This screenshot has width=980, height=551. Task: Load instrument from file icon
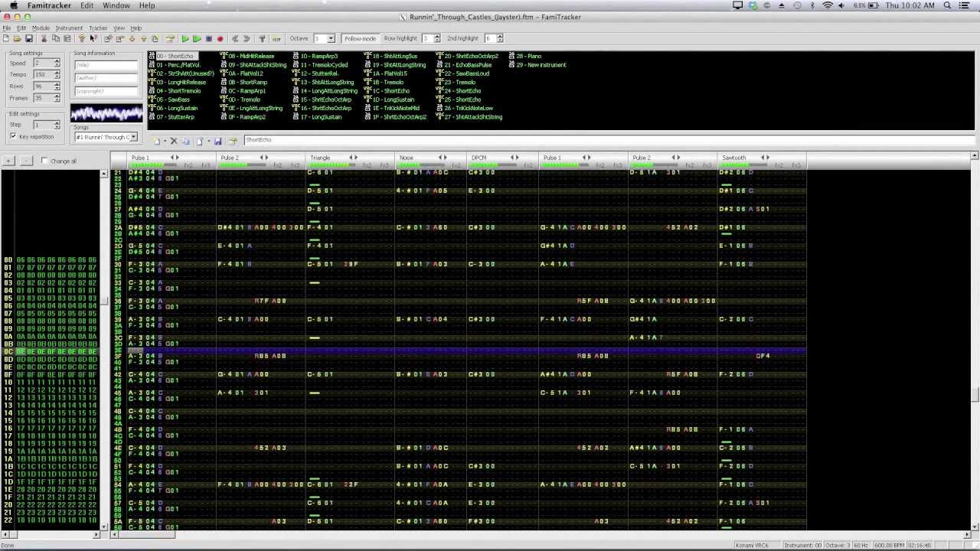click(x=199, y=141)
